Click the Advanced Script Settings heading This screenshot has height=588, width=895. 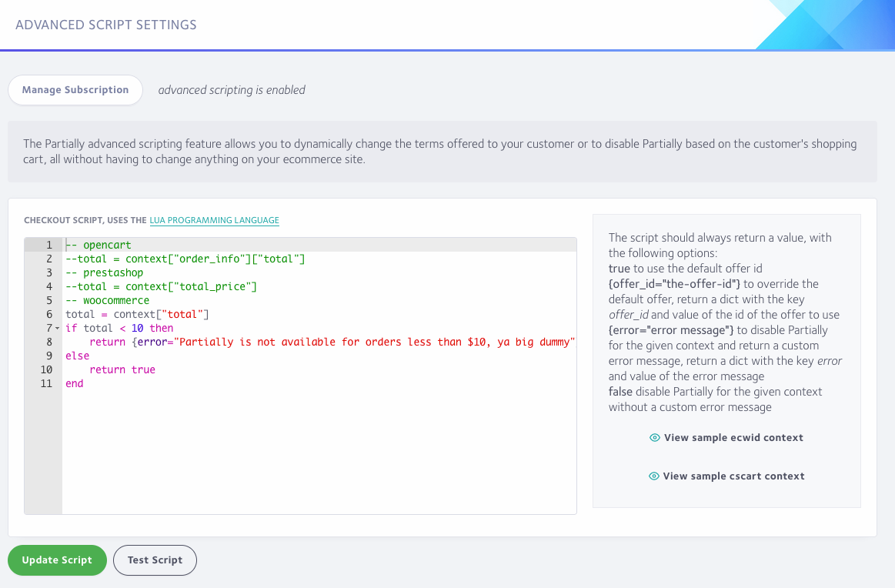pos(106,25)
